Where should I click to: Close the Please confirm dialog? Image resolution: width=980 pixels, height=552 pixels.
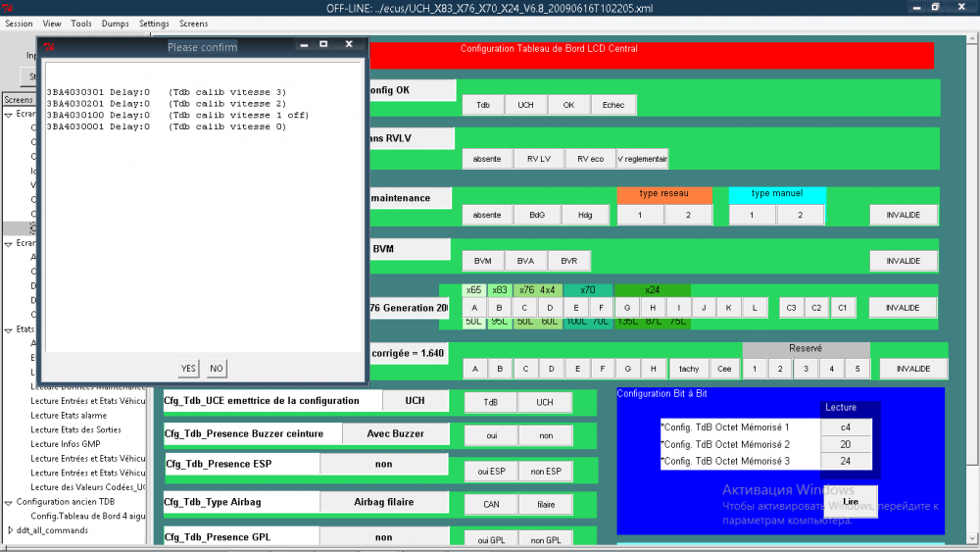[x=349, y=44]
